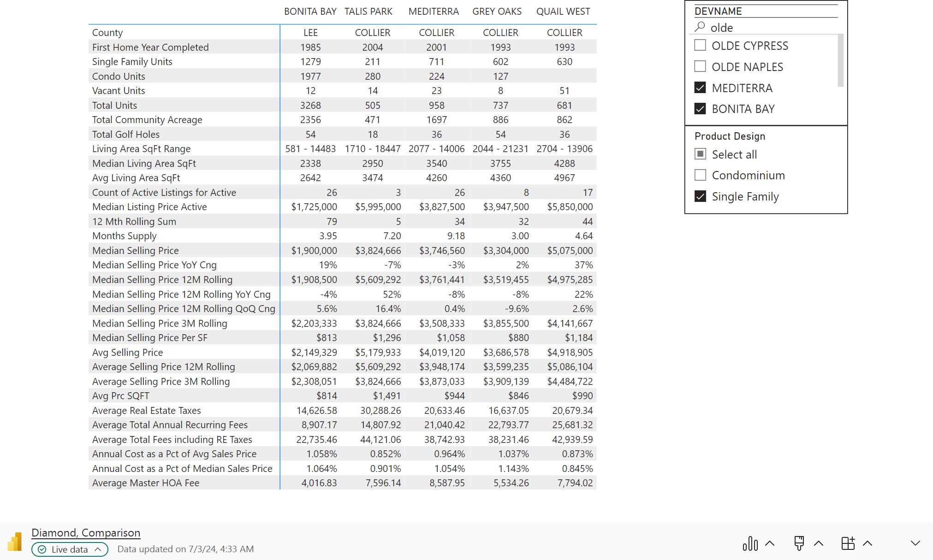Click the DEVNAME slicer scrollbar
933x560 pixels.
point(840,60)
